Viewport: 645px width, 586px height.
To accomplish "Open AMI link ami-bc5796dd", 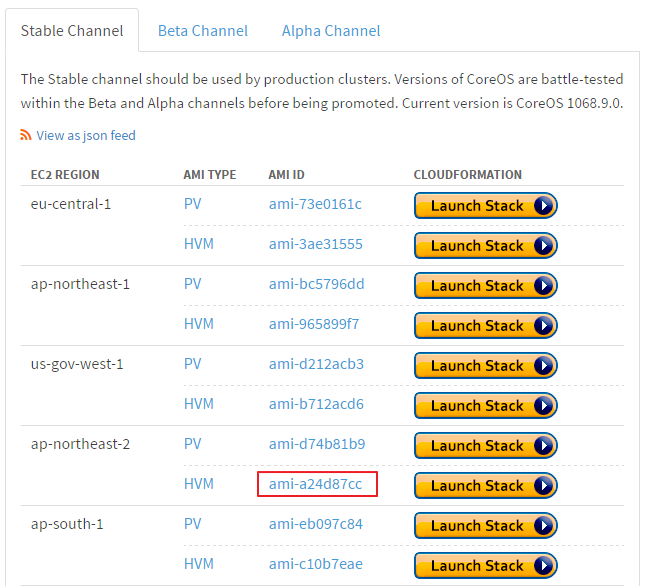I will click(316, 284).
